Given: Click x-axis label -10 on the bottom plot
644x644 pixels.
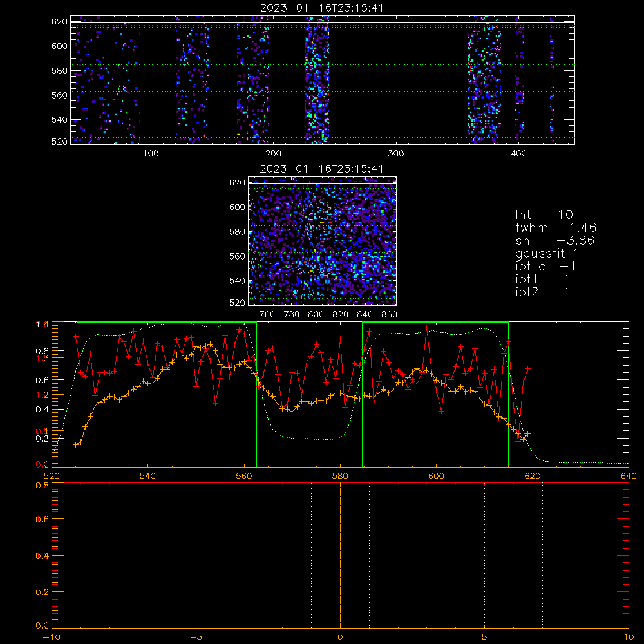Looking at the screenshot, I should 52,638.
